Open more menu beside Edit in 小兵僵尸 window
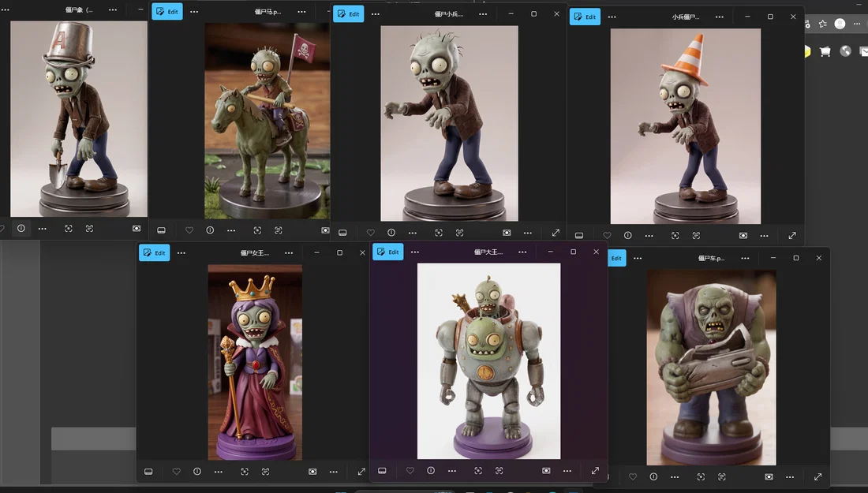The height and width of the screenshot is (493, 868). 612,17
